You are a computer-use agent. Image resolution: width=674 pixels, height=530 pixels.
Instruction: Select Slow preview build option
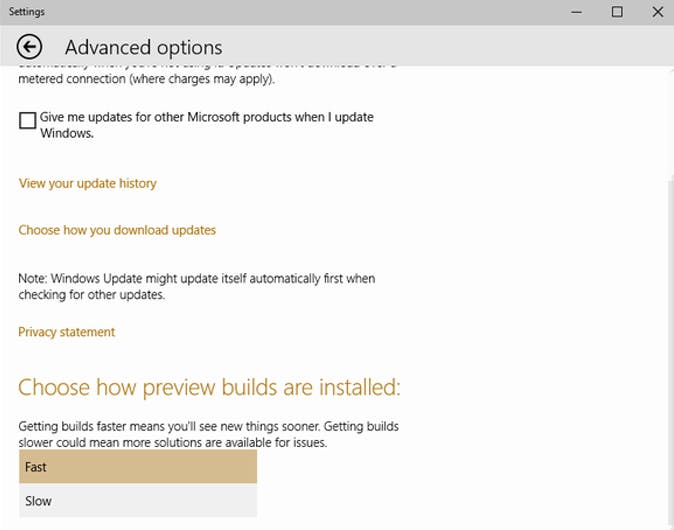click(x=138, y=501)
